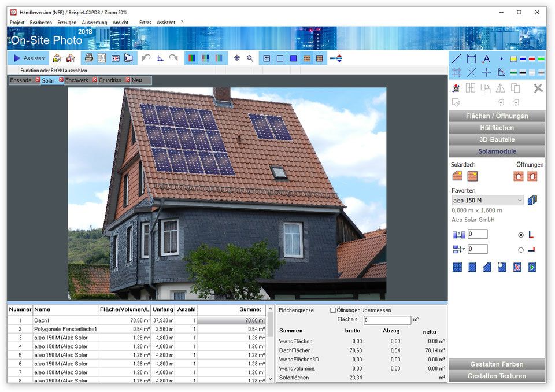The image size is (555, 392).
Task: Pick the yellow color swatch in the palette
Action: pyautogui.click(x=513, y=58)
